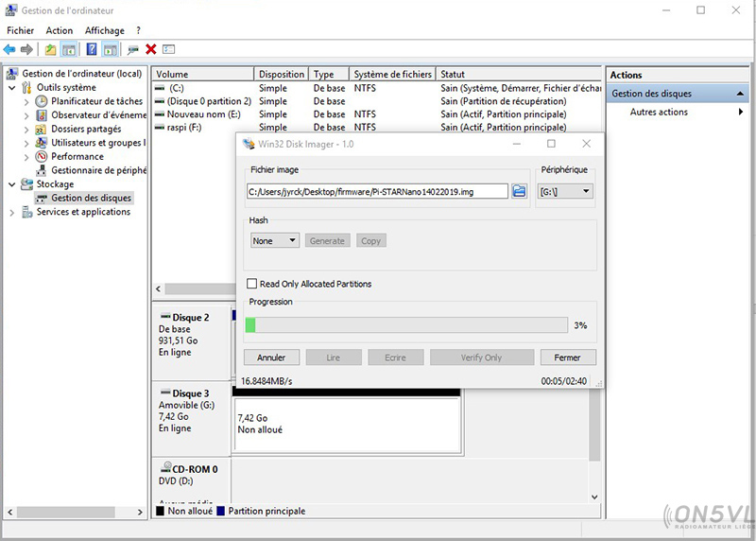Click the Fermer button
The width and height of the screenshot is (756, 541).
point(568,358)
